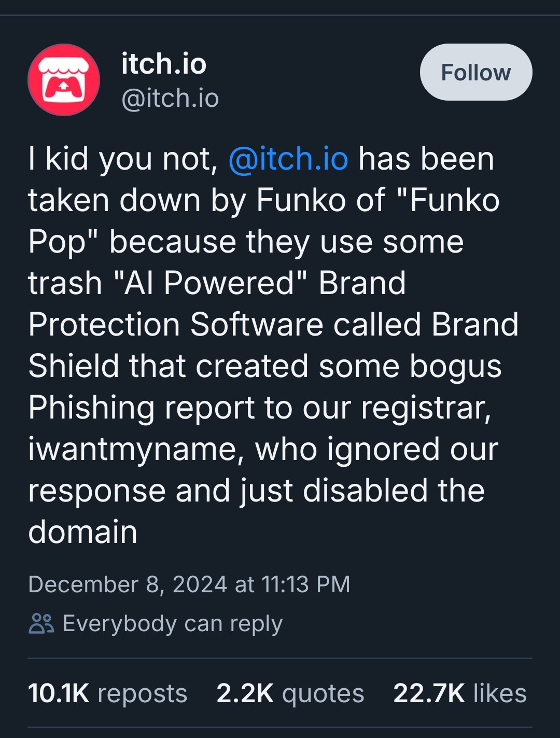View the 22.7K likes list
560x738 pixels.
[459, 693]
